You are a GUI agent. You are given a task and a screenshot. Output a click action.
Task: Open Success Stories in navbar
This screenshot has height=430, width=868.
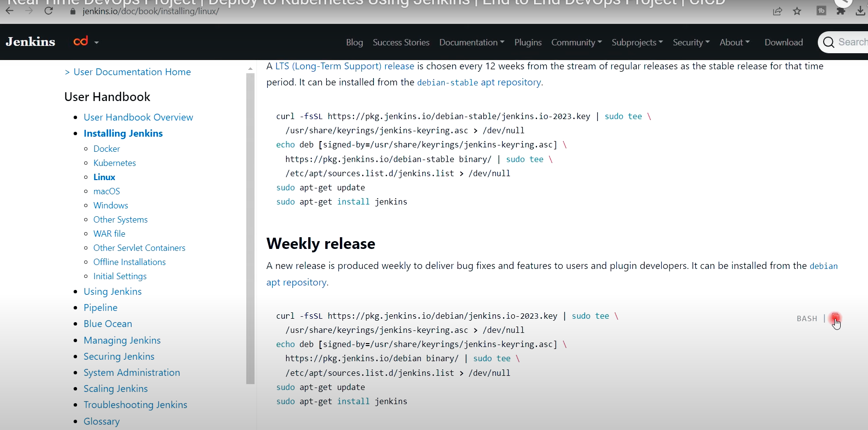(x=401, y=42)
